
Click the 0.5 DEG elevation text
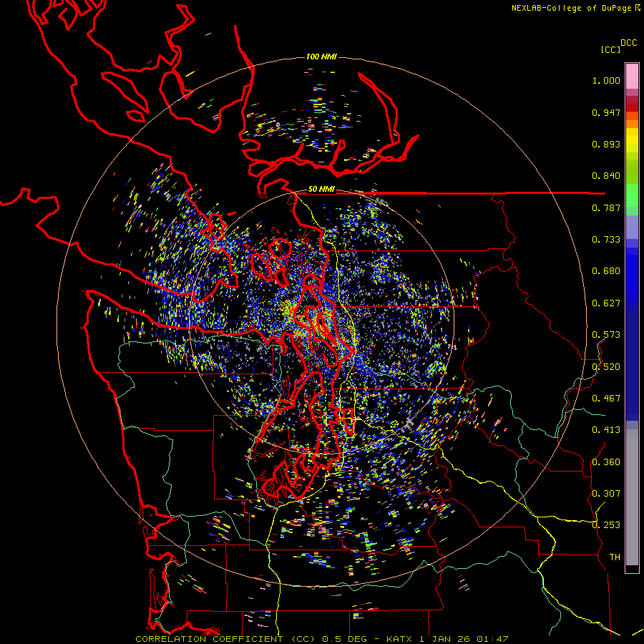345,639
